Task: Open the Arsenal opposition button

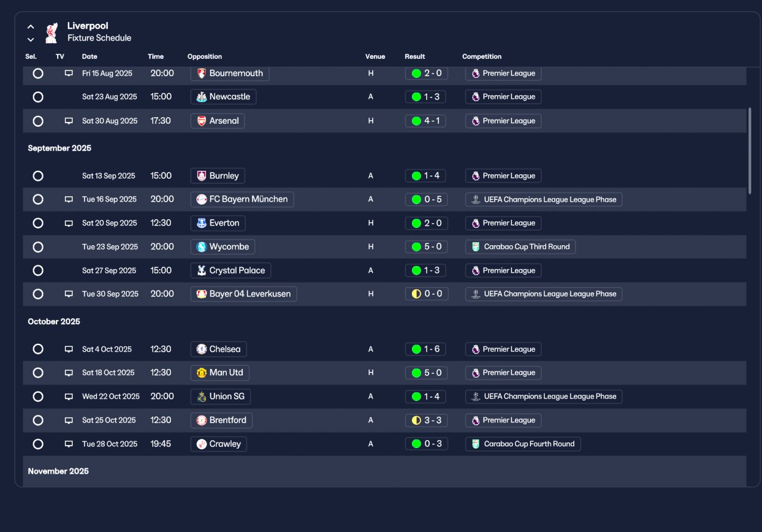Action: [x=217, y=121]
